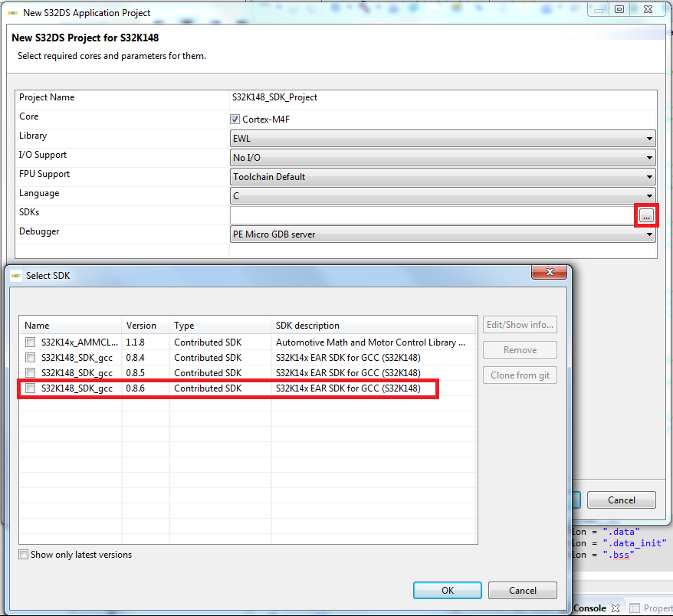Select version 0.8.6 cell
This screenshot has height=616, width=673.
coord(135,388)
